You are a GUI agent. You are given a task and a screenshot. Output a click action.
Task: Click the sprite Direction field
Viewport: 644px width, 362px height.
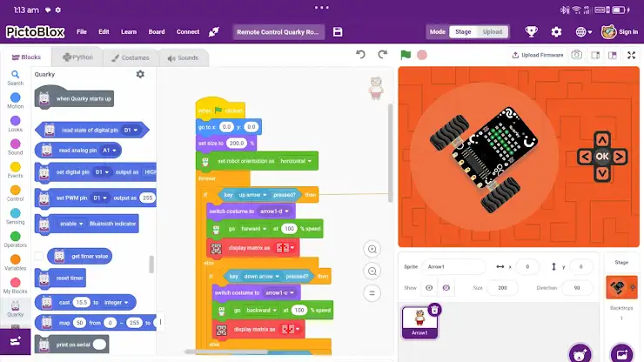[577, 288]
